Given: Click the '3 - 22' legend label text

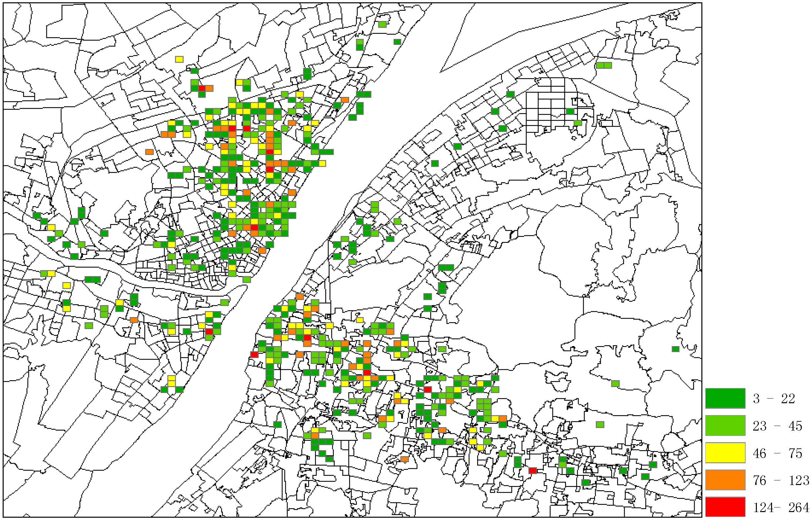Looking at the screenshot, I should (x=773, y=399).
